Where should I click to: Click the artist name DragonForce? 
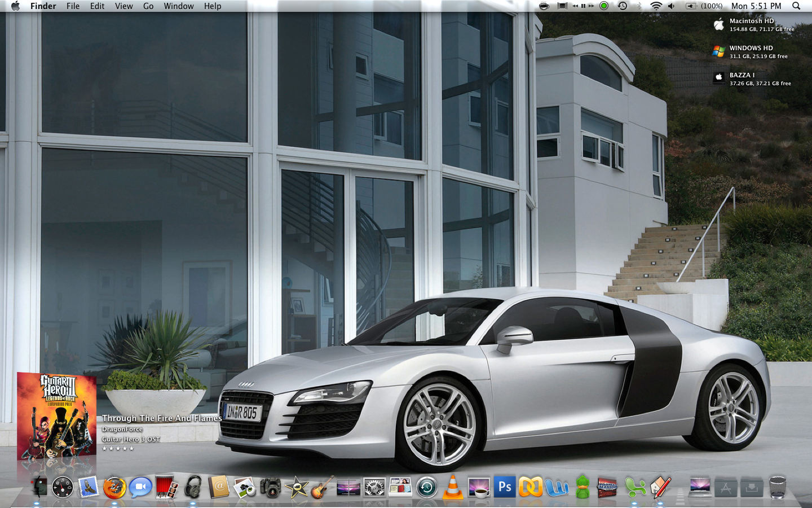122,429
